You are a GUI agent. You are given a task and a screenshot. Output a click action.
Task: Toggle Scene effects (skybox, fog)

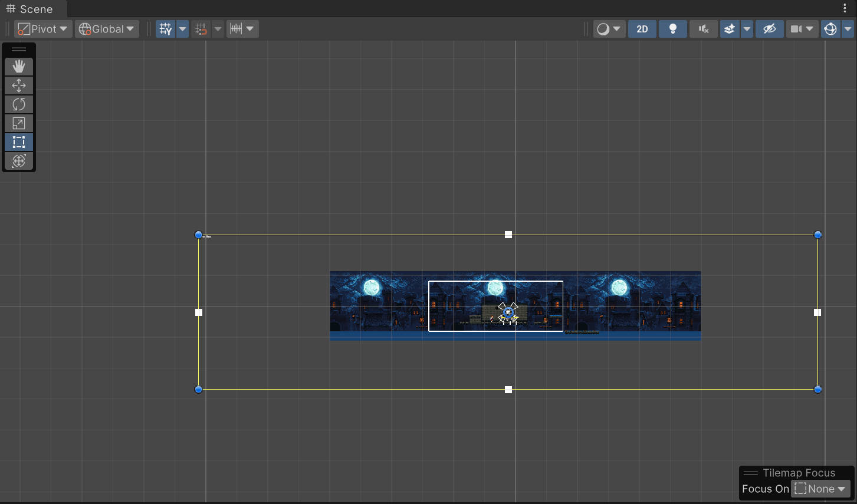pos(730,29)
